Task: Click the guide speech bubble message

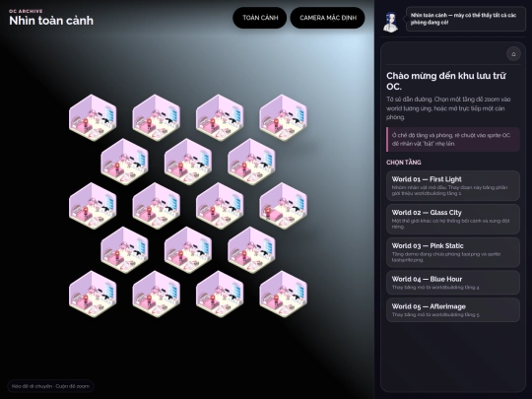Action: [x=466, y=19]
